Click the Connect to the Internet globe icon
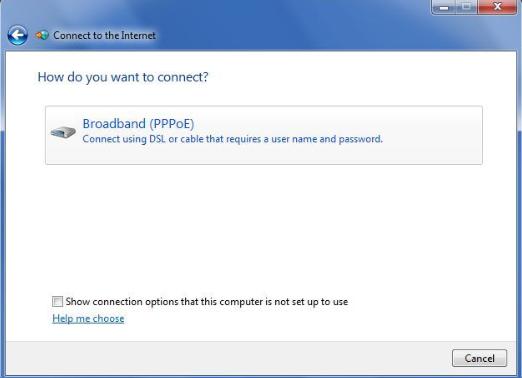The height and width of the screenshot is (378, 522). click(x=42, y=35)
